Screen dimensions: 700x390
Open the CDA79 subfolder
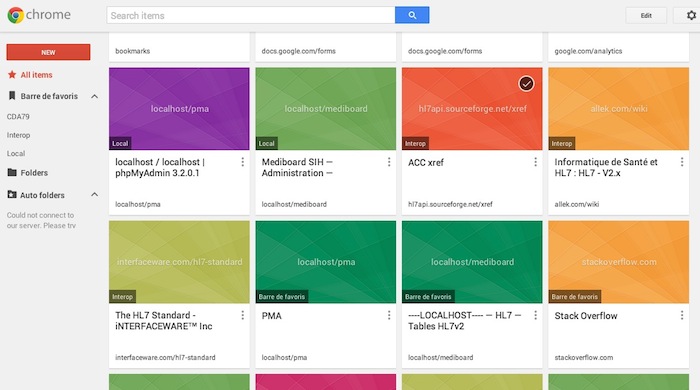click(18, 116)
